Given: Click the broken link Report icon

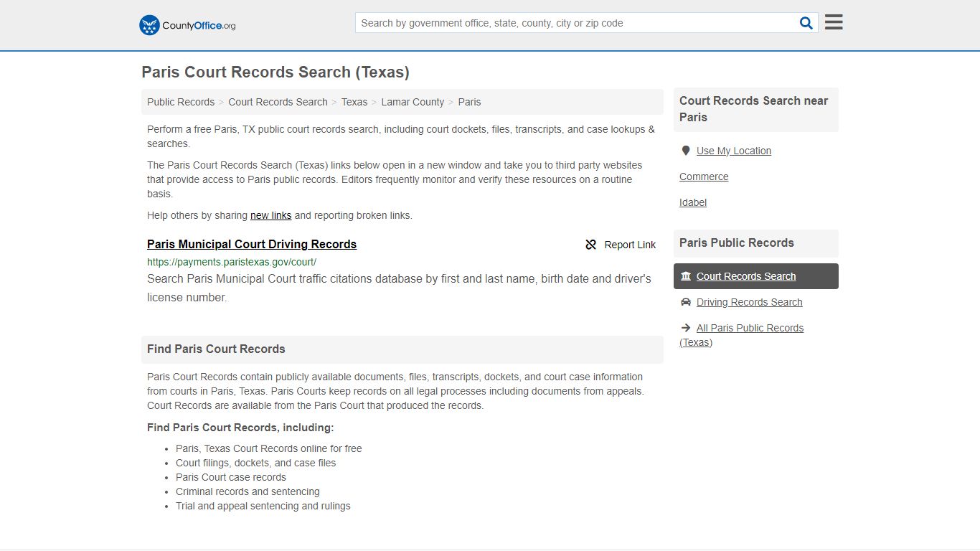Looking at the screenshot, I should point(590,245).
